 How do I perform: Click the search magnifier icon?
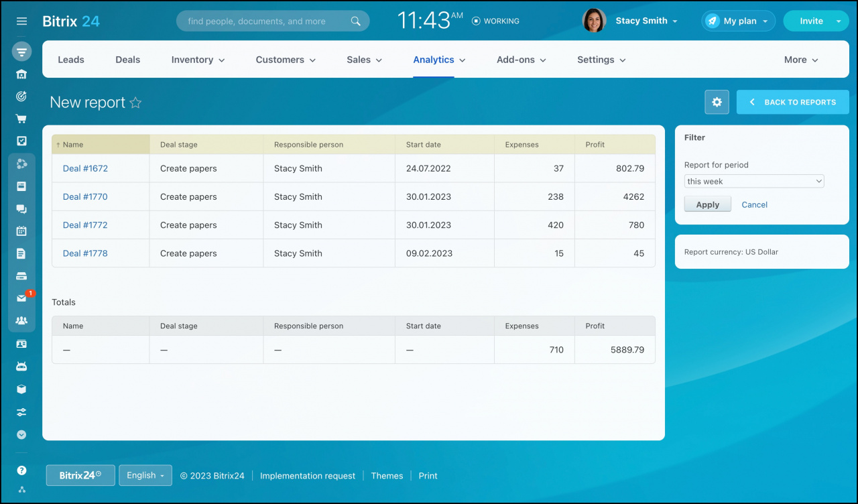[x=356, y=21]
